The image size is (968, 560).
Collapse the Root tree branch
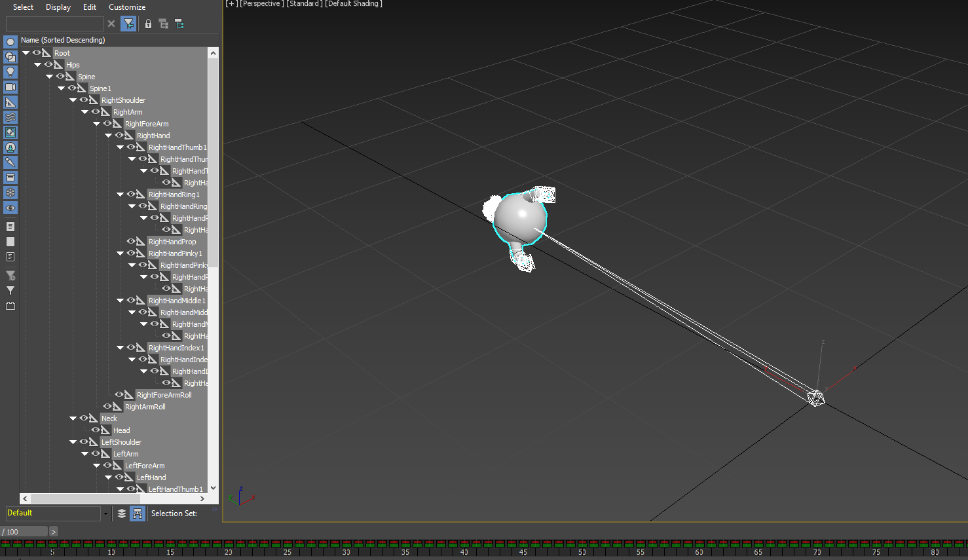point(26,52)
